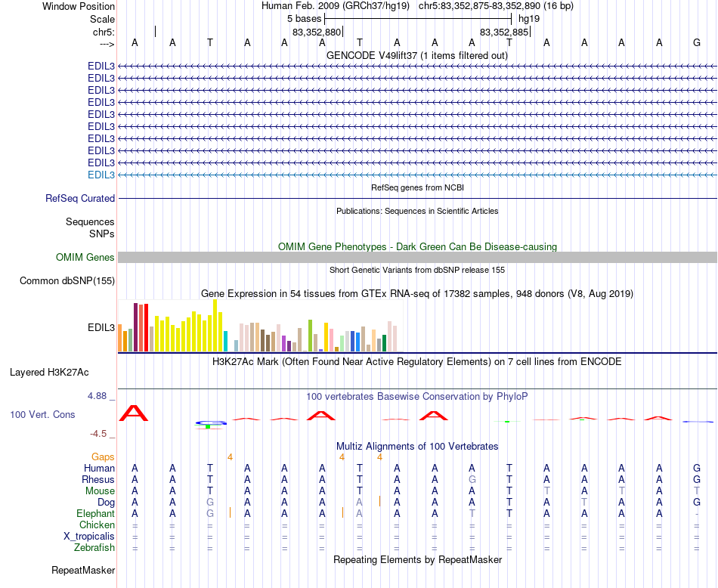The image size is (718, 588).
Task: Click the ---> sequence direction arrow label
Action: pos(107,44)
